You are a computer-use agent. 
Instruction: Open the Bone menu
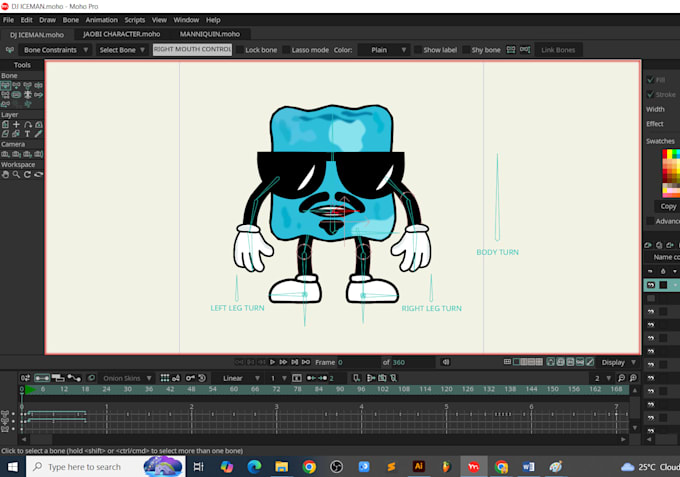coord(71,20)
